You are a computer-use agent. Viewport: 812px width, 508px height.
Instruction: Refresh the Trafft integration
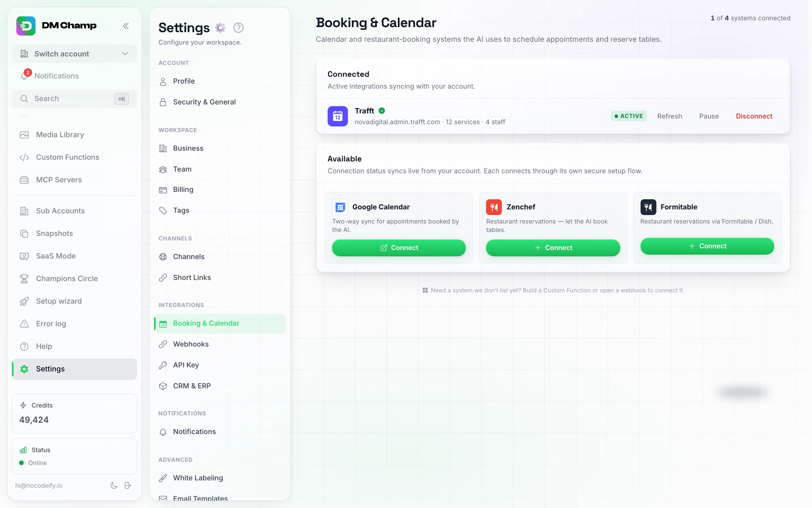click(x=669, y=116)
